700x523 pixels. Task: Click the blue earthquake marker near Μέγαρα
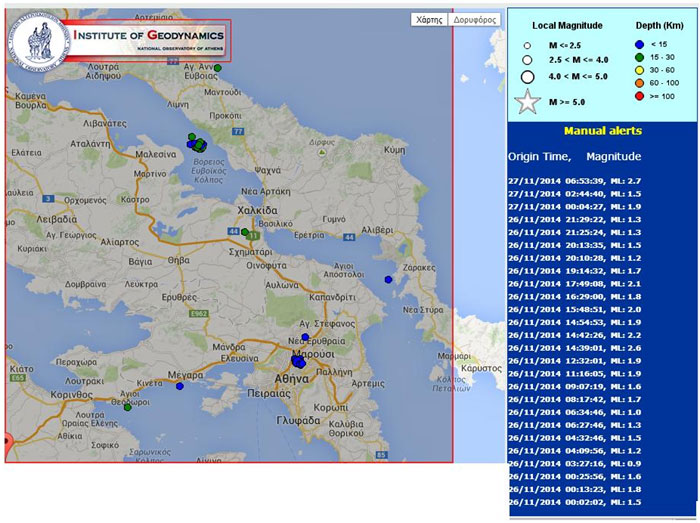click(180, 386)
